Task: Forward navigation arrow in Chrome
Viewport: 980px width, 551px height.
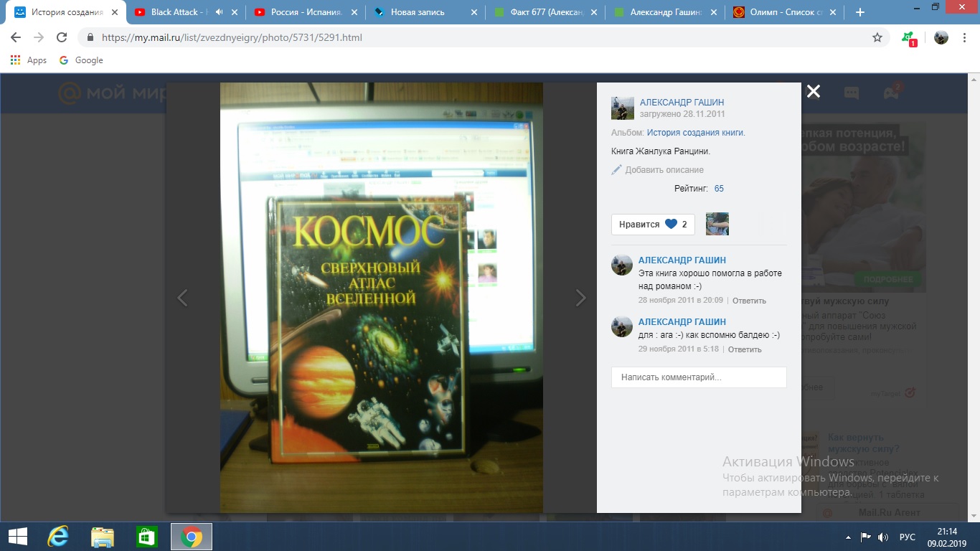Action: [x=39, y=37]
